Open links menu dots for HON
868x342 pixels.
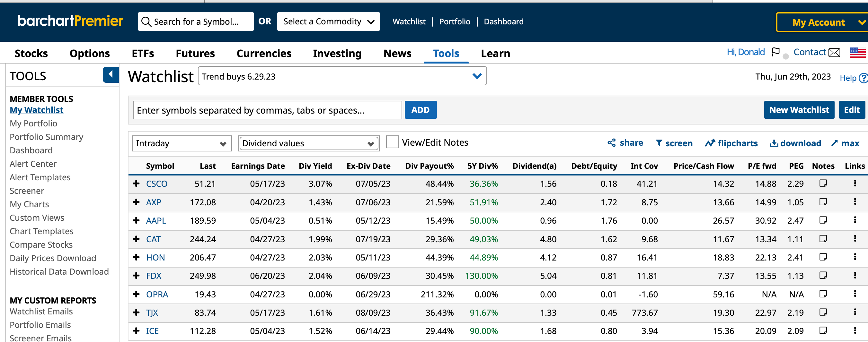[x=855, y=257]
